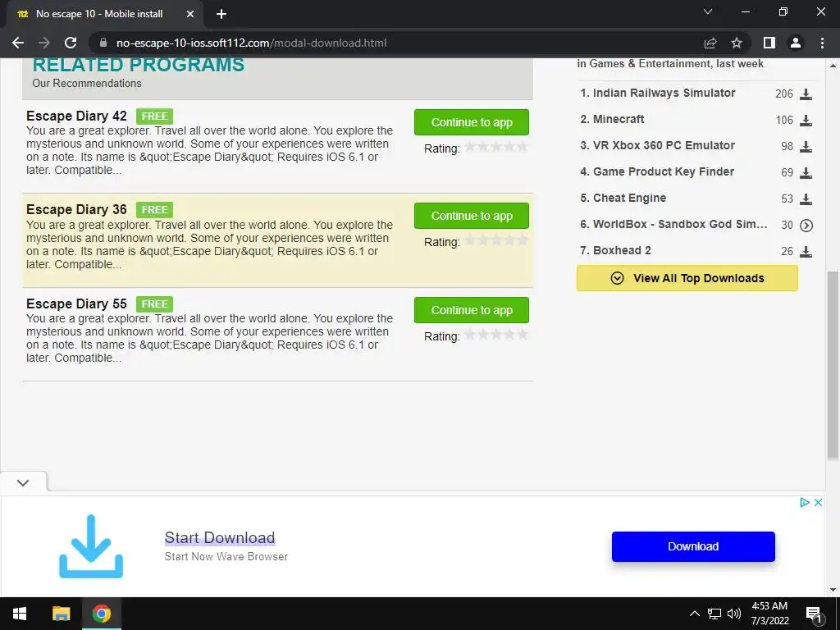Click the arrow icon beside WorldBox
Viewport: 840px width, 630px height.
[806, 226]
